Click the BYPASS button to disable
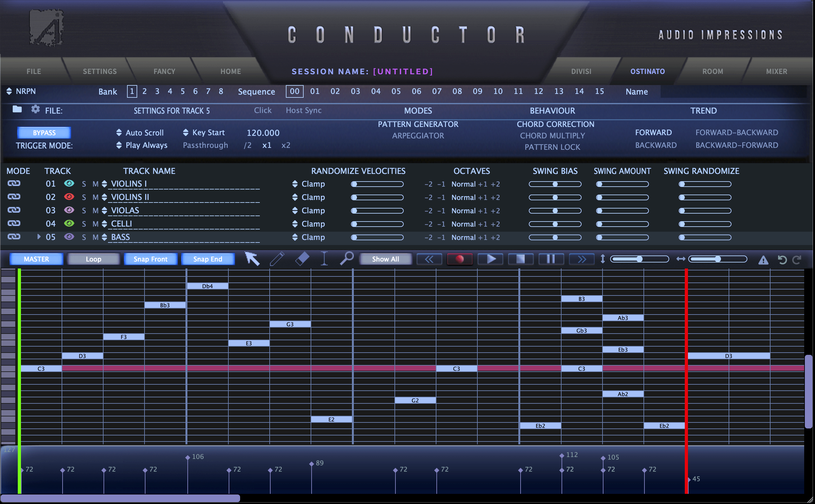The width and height of the screenshot is (815, 504). pos(44,133)
